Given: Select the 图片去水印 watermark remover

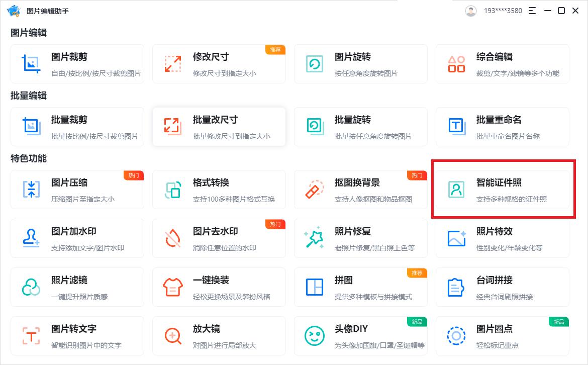Looking at the screenshot, I should coord(219,238).
